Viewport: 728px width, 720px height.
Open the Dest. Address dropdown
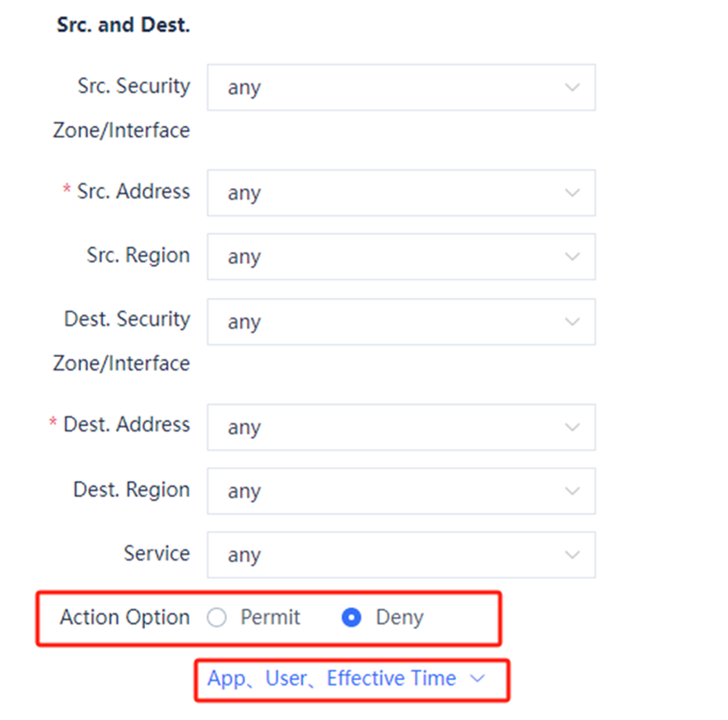pos(401,428)
